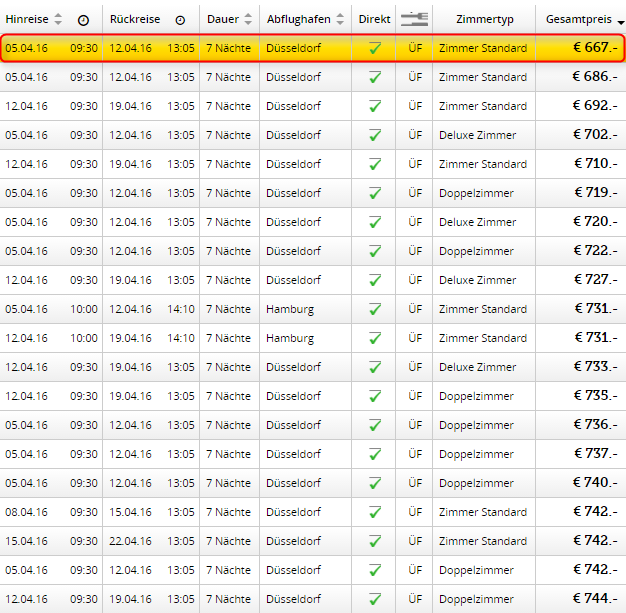The image size is (626, 613).
Task: Sort by Hinreise using its sort arrows
Action: click(58, 20)
